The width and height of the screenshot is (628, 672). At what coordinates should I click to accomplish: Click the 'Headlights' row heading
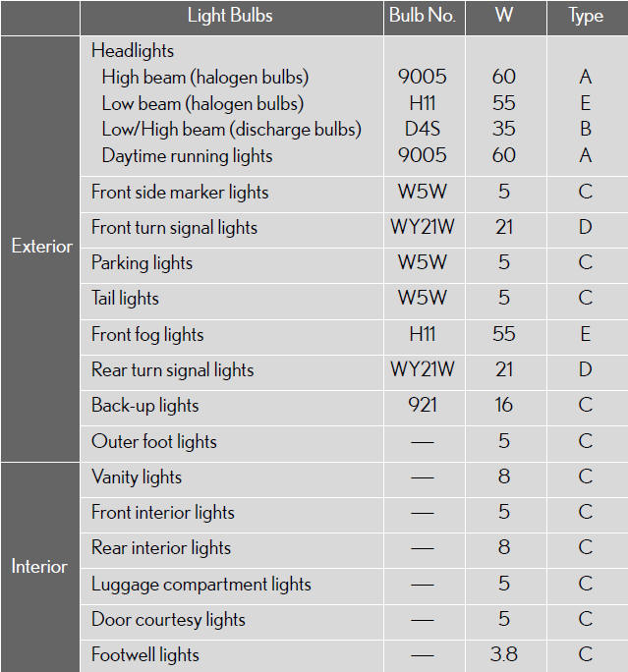133,51
